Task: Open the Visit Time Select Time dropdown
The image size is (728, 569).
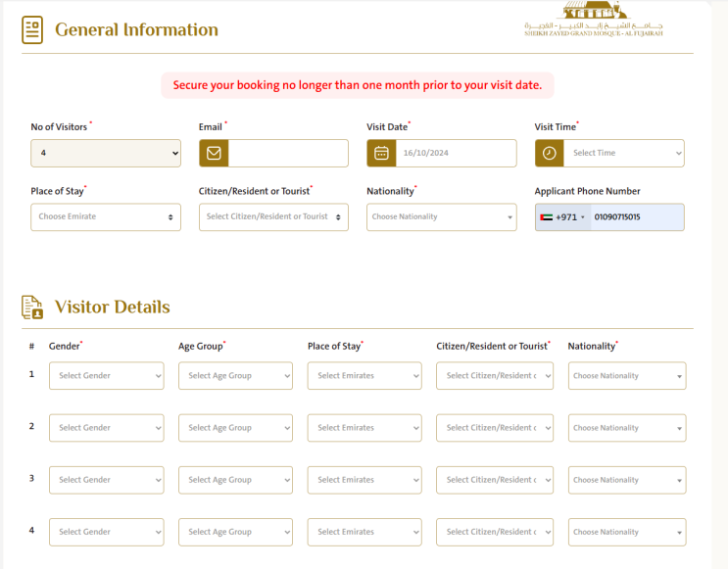Action: (623, 153)
